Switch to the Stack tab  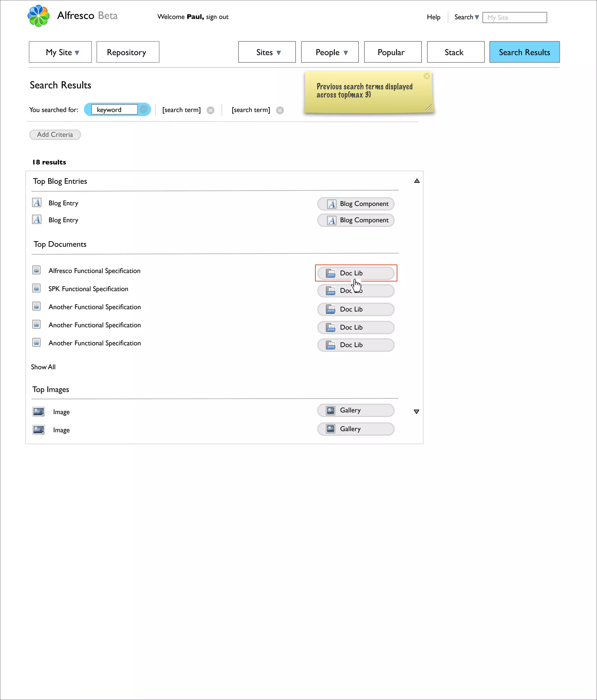tap(456, 52)
